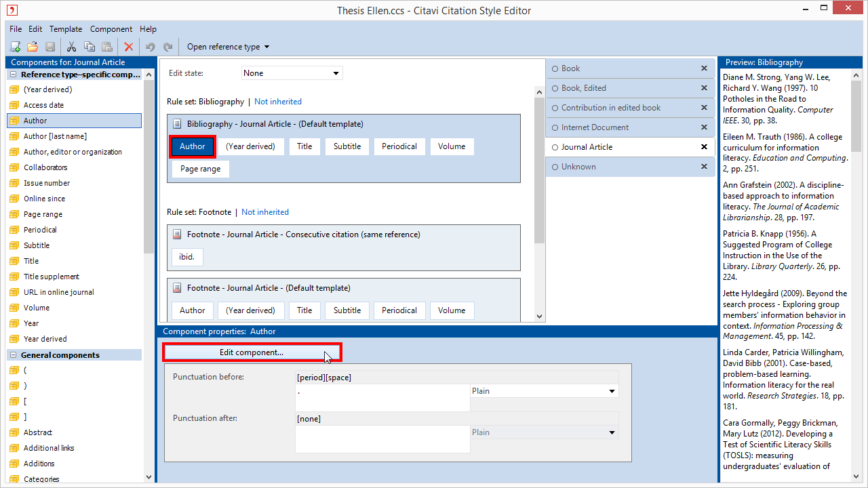The height and width of the screenshot is (488, 868).
Task: Click the Collaborators component icon
Action: [x=14, y=167]
